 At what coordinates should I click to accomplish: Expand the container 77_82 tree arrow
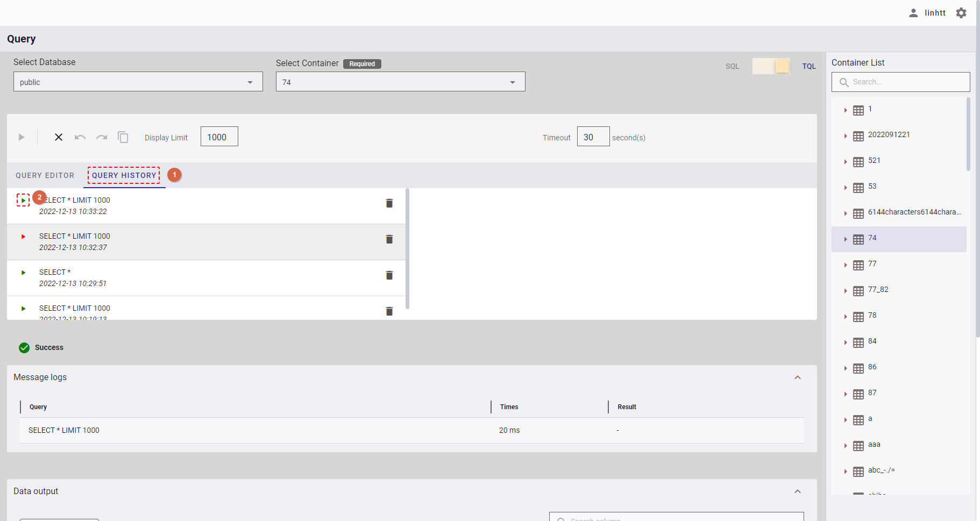(x=846, y=291)
